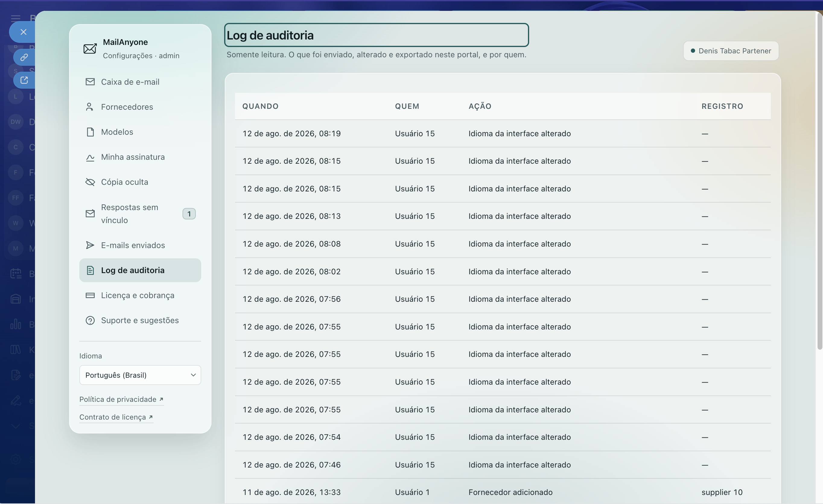The height and width of the screenshot is (504, 823).
Task: Click the background DW avatar icon
Action: pyautogui.click(x=16, y=122)
